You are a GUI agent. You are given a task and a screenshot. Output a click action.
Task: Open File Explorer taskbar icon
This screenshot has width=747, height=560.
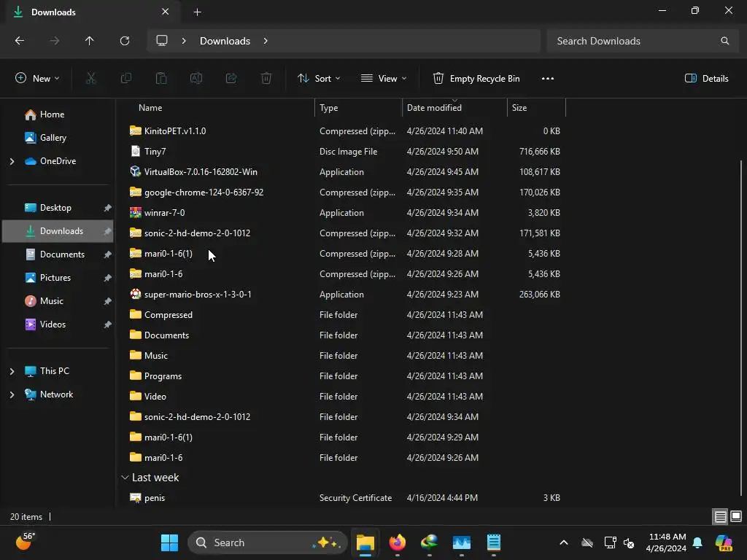[x=365, y=542]
